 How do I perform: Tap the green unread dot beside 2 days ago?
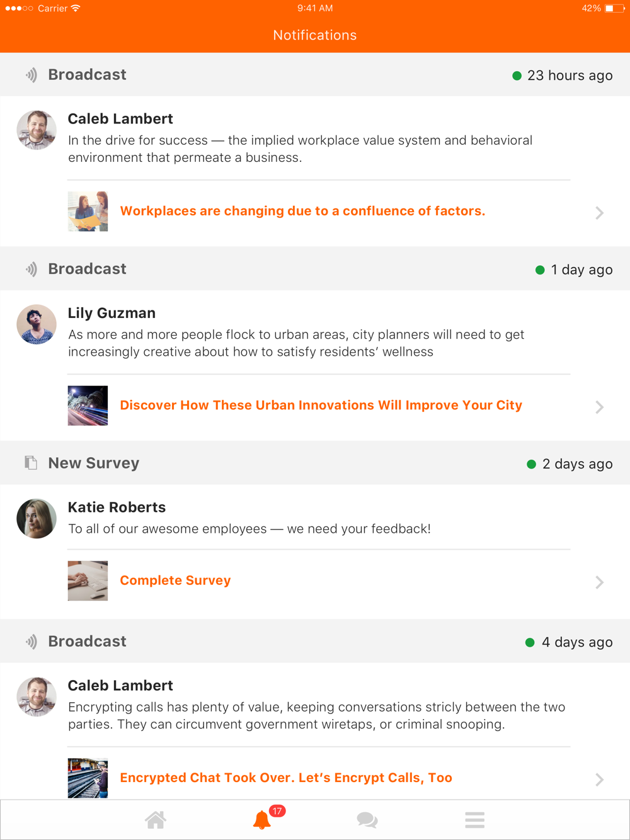[x=531, y=464]
